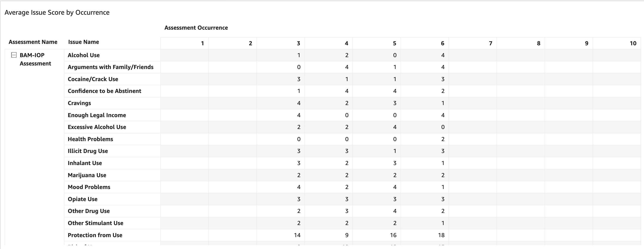
Task: Click the Alcohol Use row label
Action: click(84, 55)
